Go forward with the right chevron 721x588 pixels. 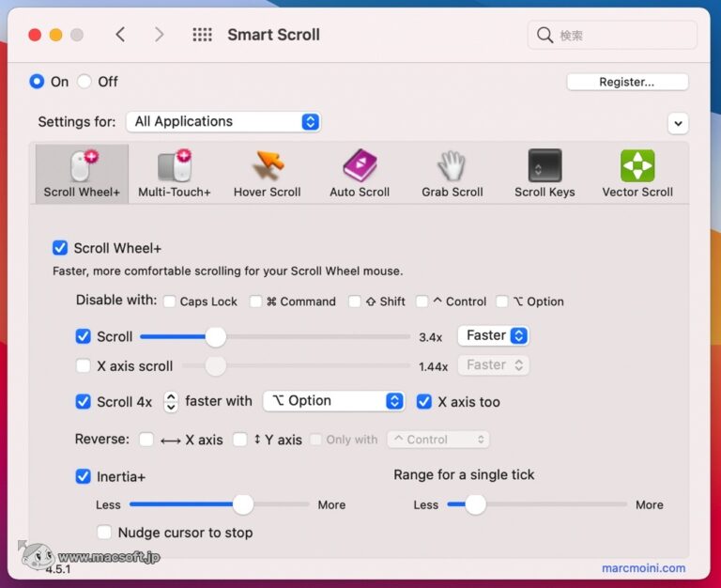pyautogui.click(x=159, y=35)
